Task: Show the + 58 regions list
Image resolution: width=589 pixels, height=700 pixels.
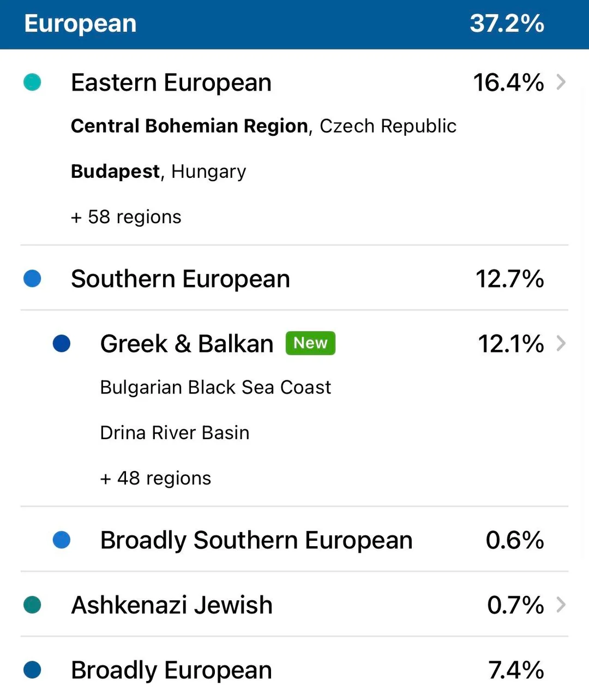Action: click(126, 217)
